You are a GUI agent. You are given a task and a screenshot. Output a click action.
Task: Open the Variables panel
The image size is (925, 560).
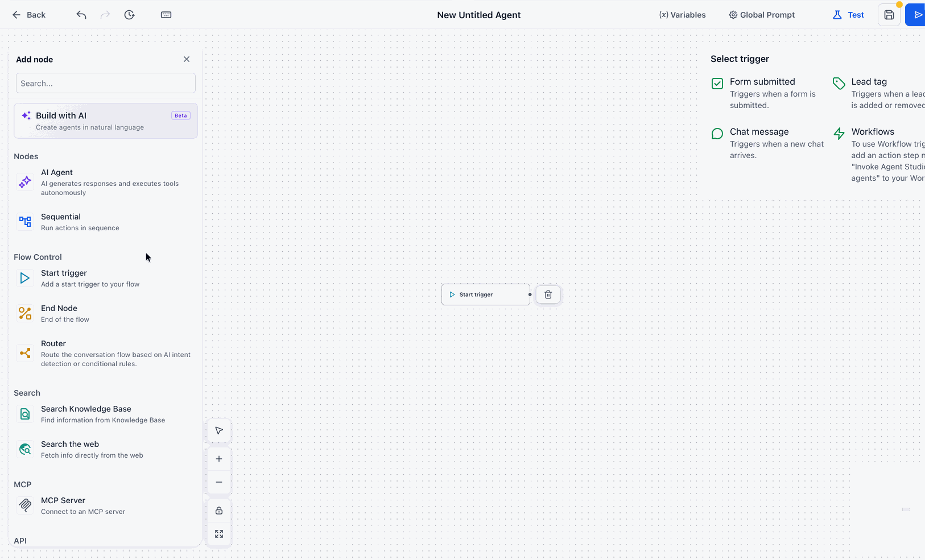[682, 15]
